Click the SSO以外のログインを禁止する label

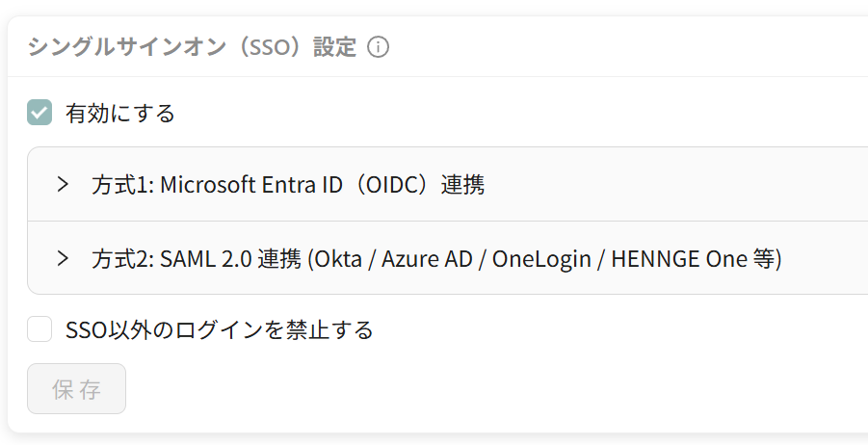220,329
